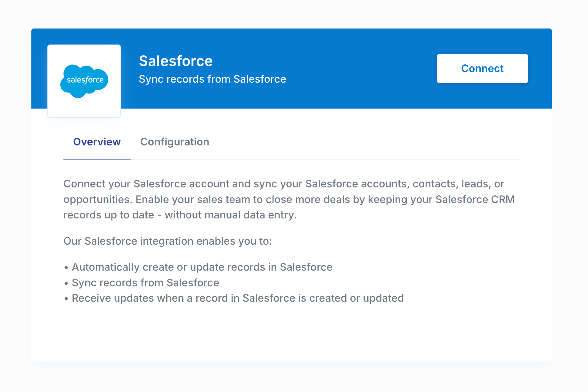This screenshot has width=588, height=392.
Task: Click the Automatically create or update records bullet text
Action: coord(202,267)
